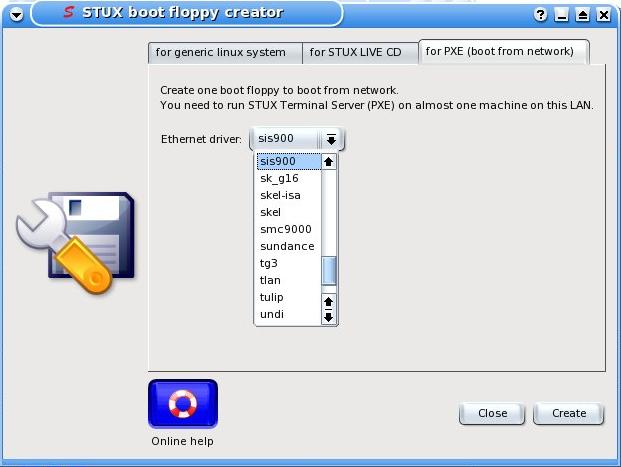Click the lifebuoy Online help icon
Viewport: 621px width, 467px height.
183,404
